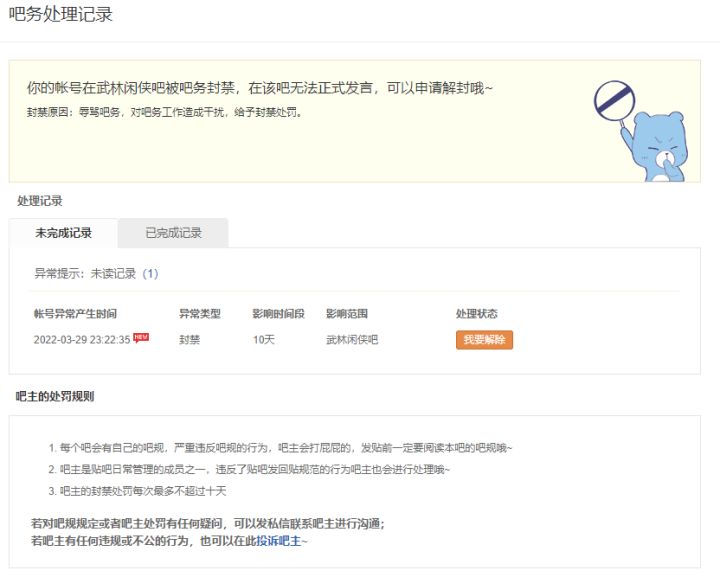Click rule 3 about ten-day ban limit
The width and height of the screenshot is (720, 577).
point(137,491)
